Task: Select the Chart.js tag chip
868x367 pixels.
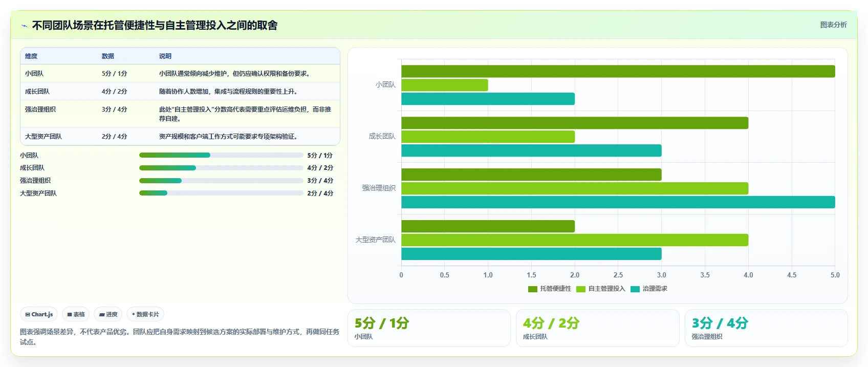Action: (39, 314)
